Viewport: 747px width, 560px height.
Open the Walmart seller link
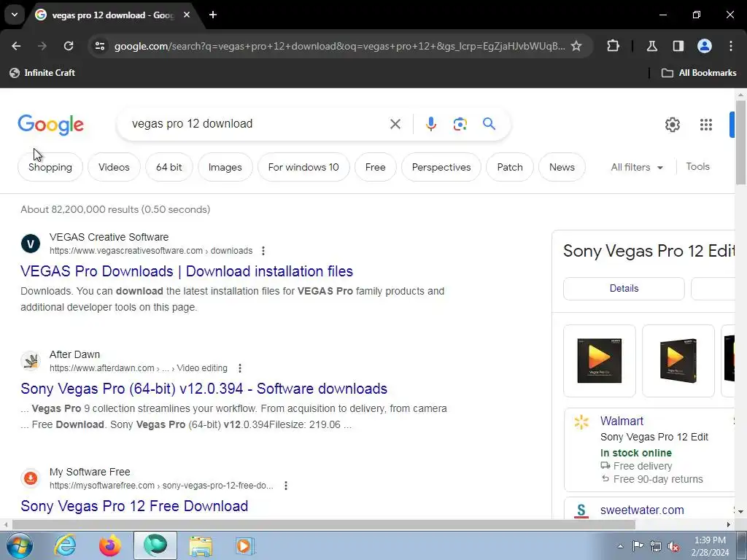click(622, 421)
